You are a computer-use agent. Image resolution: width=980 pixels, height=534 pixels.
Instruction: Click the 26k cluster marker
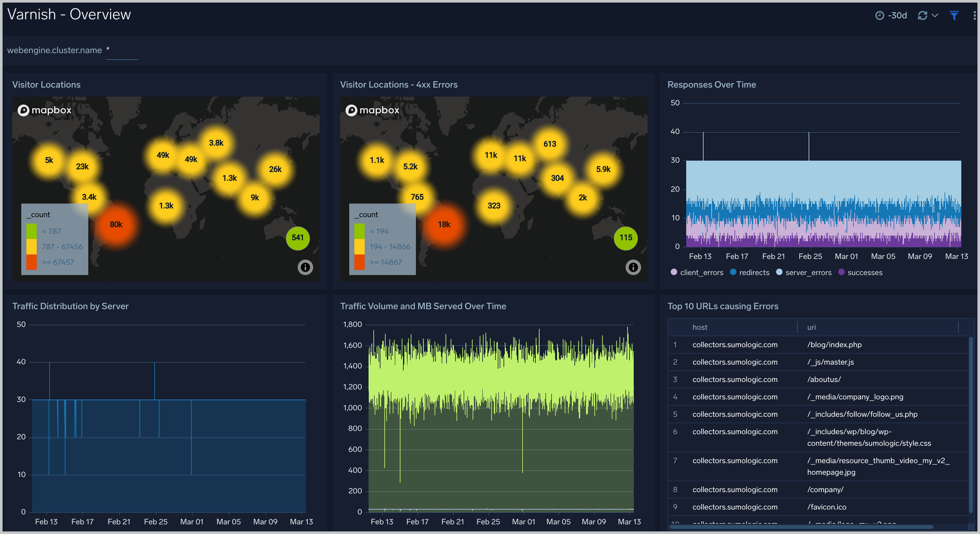tap(275, 170)
